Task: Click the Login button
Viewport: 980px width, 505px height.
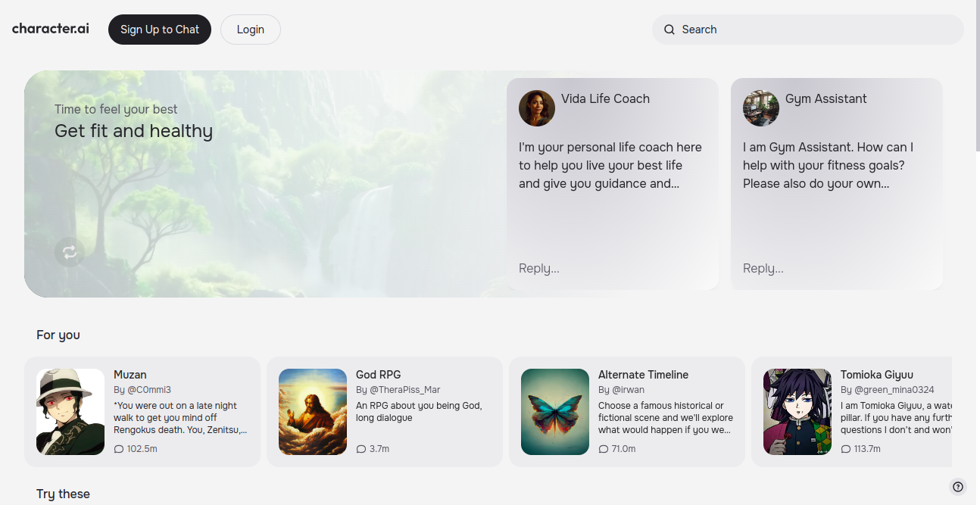Action: click(251, 30)
